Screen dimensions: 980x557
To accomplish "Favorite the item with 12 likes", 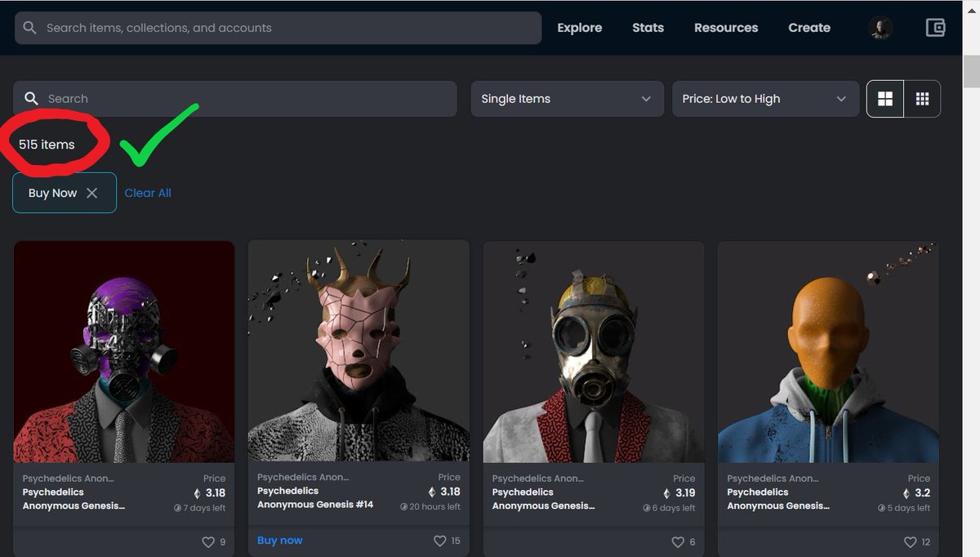I will pyautogui.click(x=911, y=542).
